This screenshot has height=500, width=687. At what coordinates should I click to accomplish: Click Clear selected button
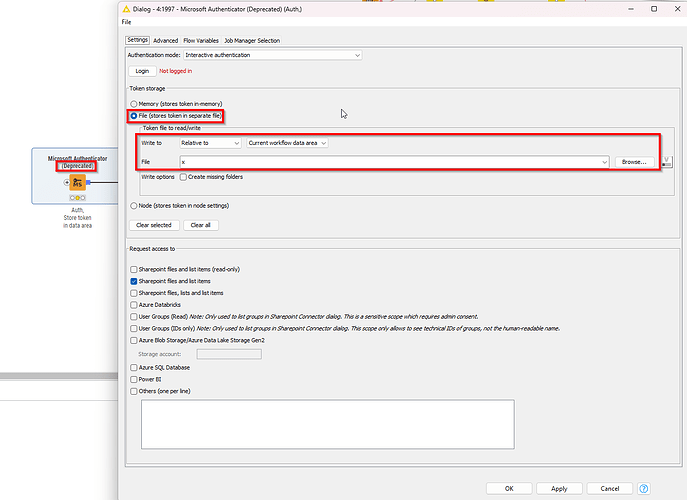[154, 225]
